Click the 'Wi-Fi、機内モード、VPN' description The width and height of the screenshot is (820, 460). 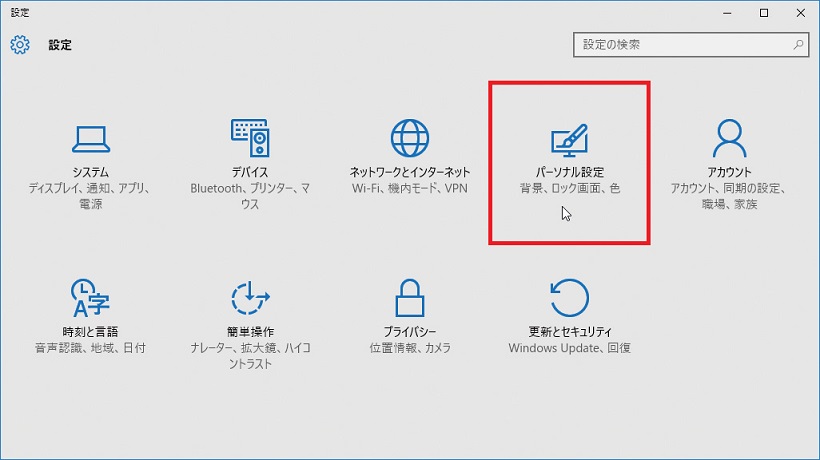[410, 188]
